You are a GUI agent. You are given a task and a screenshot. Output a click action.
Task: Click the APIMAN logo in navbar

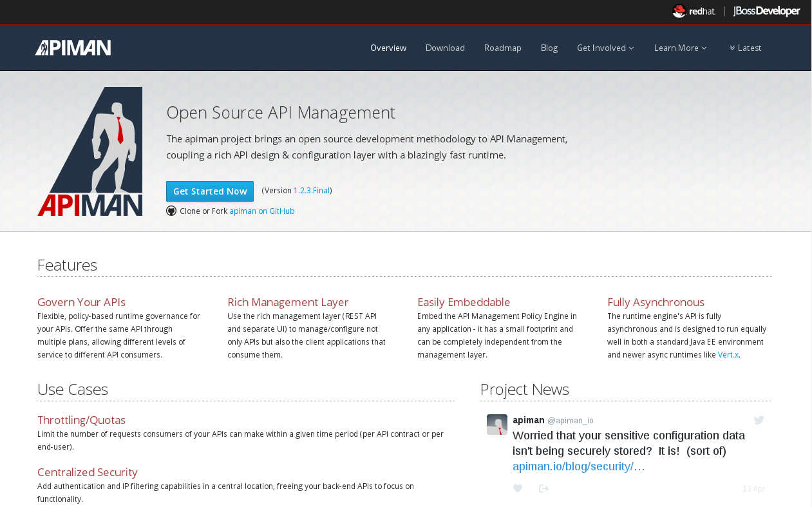pyautogui.click(x=73, y=48)
